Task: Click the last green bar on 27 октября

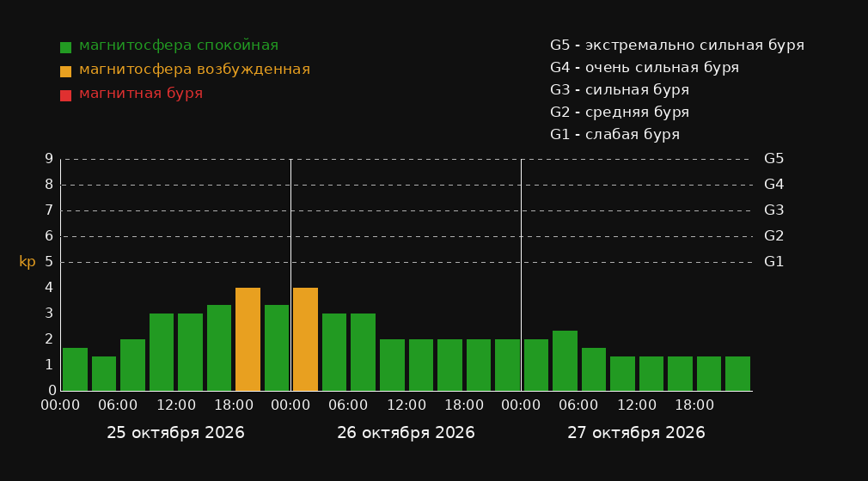Action: 738,374
